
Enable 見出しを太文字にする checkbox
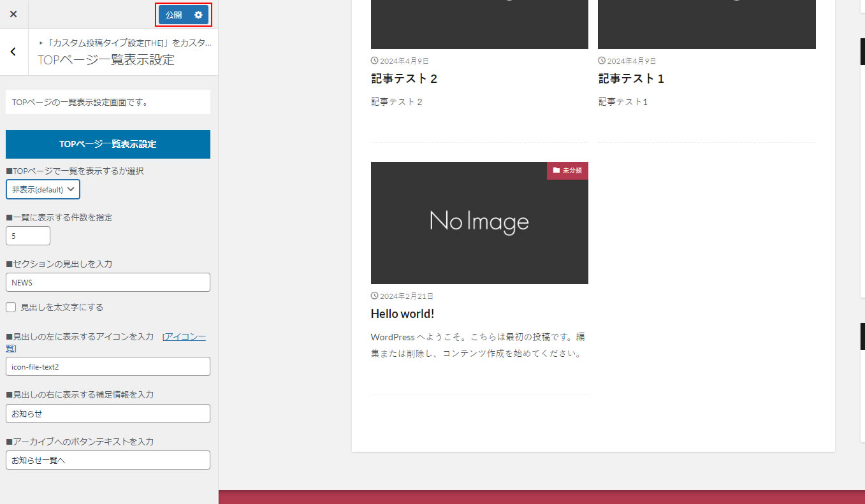[11, 307]
